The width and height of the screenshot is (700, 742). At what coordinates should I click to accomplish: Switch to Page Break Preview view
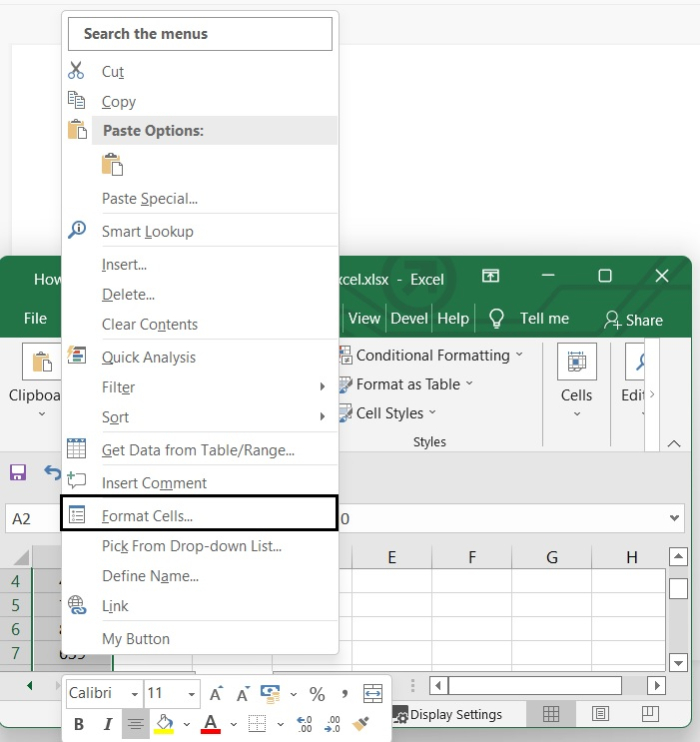(x=650, y=714)
